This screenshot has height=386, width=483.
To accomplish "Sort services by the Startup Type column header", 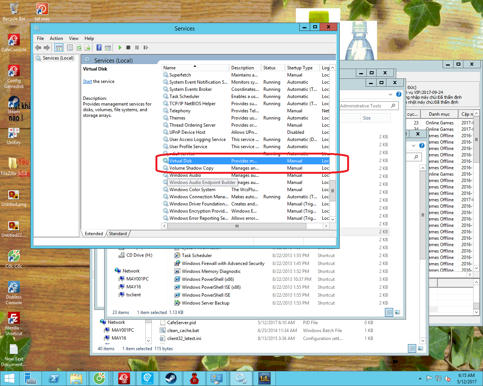I will click(x=302, y=68).
